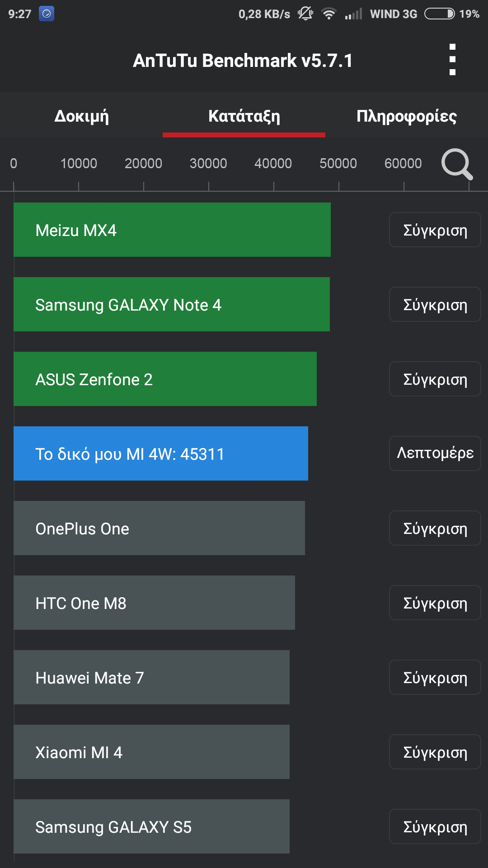Tap the Wi-Fi status icon
The height and width of the screenshot is (868, 488).
[329, 14]
